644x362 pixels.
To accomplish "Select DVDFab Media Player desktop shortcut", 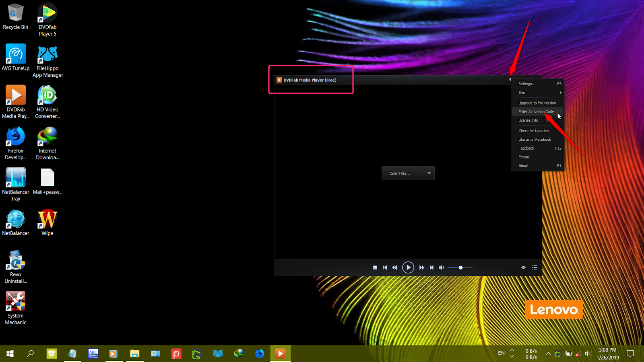I will pyautogui.click(x=16, y=102).
